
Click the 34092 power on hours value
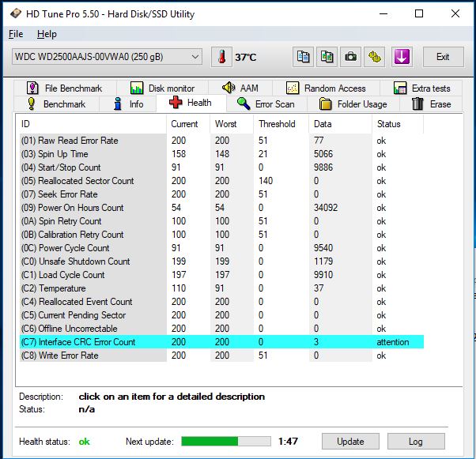[326, 208]
